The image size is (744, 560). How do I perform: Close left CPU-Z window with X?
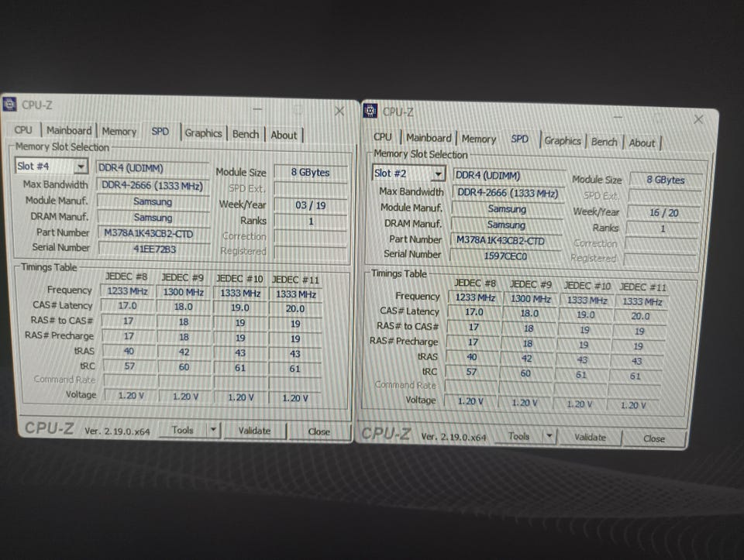tap(339, 111)
